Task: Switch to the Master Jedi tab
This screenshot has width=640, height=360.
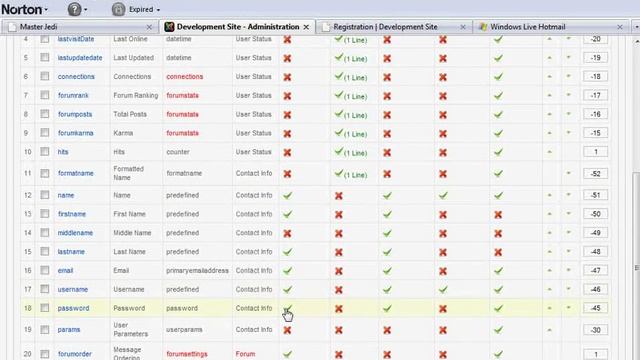Action: point(80,27)
